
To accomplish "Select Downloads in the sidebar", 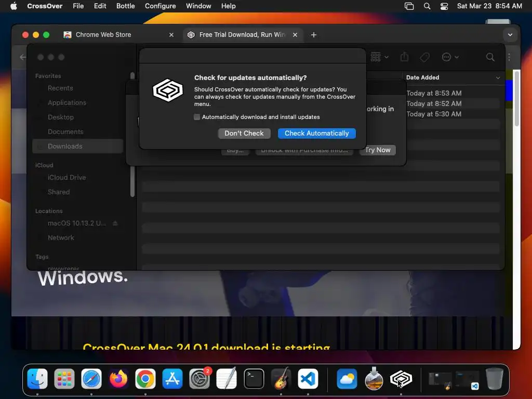I will [78, 146].
